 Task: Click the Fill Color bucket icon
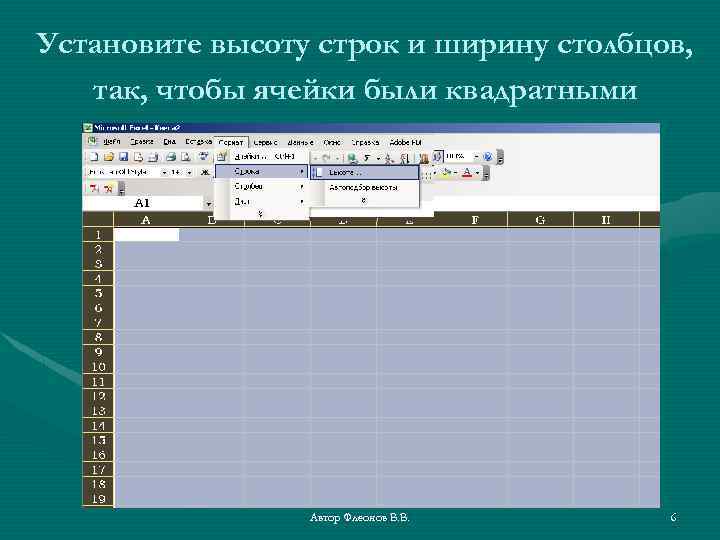444,173
